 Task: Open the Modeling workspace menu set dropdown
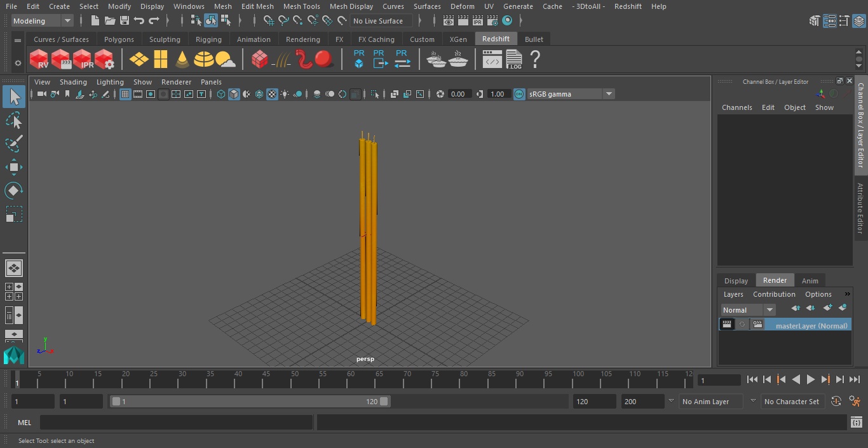click(x=43, y=21)
